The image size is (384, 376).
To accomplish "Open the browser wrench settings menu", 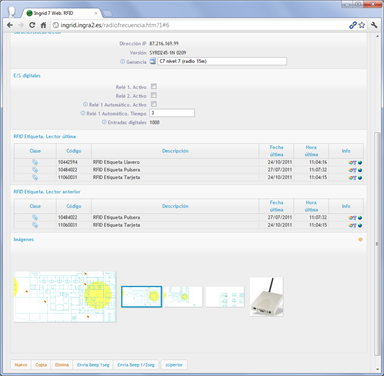I will click(374, 25).
